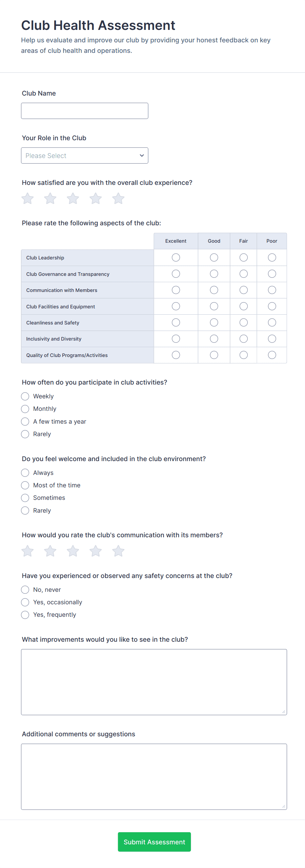Choose 'Most of the time' for feeling welcome
The height and width of the screenshot is (868, 305).
point(25,485)
